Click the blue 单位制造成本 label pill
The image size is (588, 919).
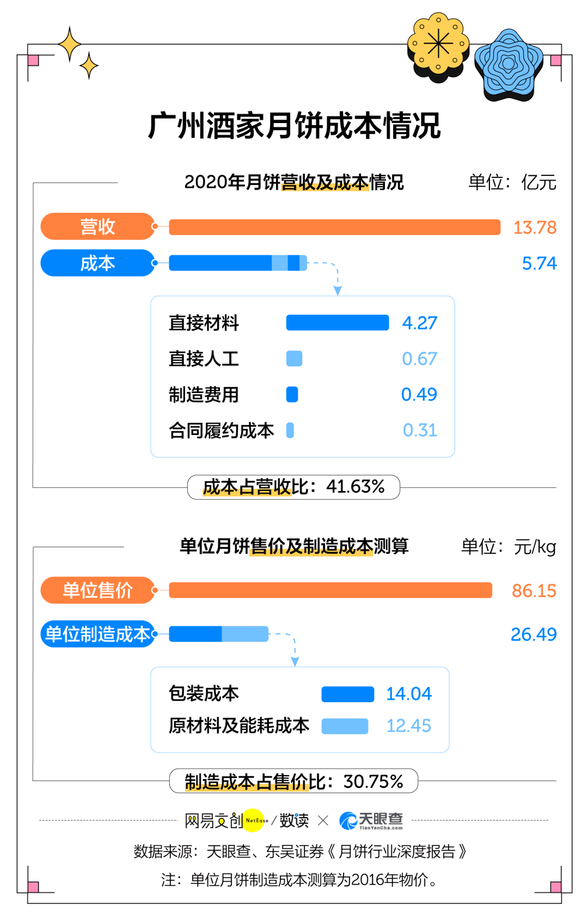point(97,634)
